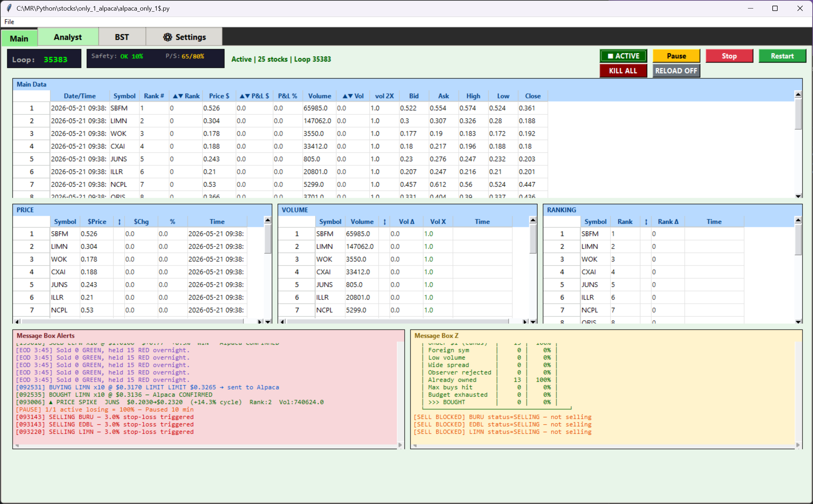Open the BST tab
The width and height of the screenshot is (813, 504).
tap(122, 37)
